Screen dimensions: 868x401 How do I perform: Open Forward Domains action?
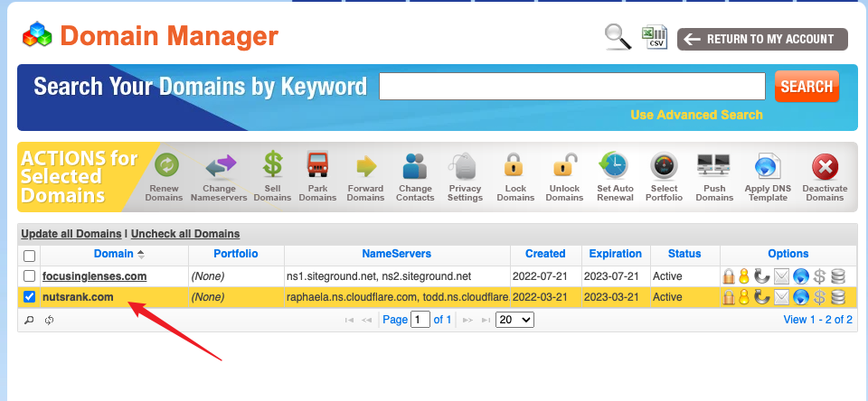click(x=366, y=178)
